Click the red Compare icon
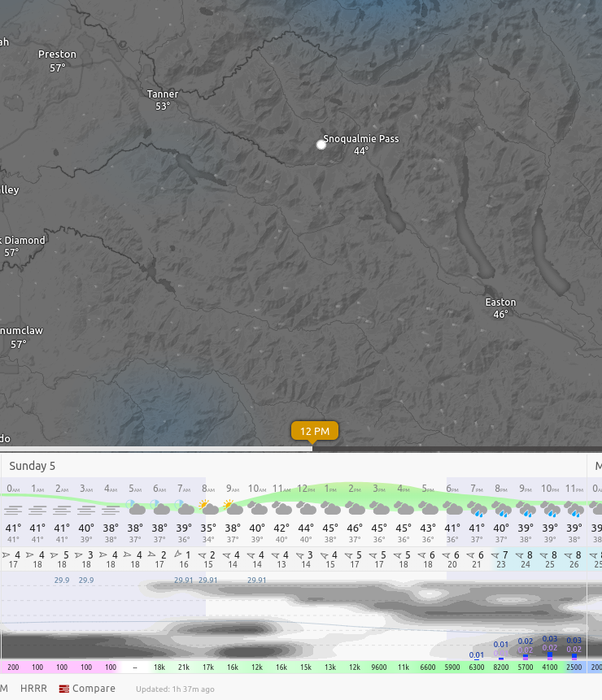602x700 pixels. pyautogui.click(x=63, y=689)
